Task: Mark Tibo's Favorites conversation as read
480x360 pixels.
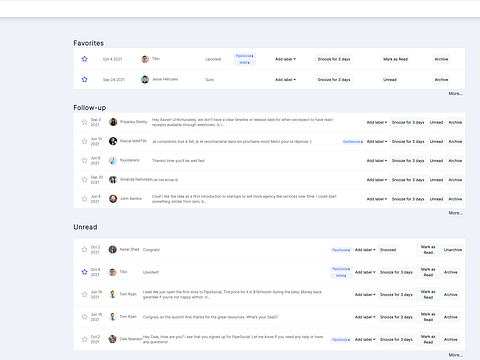Action: tap(396, 59)
